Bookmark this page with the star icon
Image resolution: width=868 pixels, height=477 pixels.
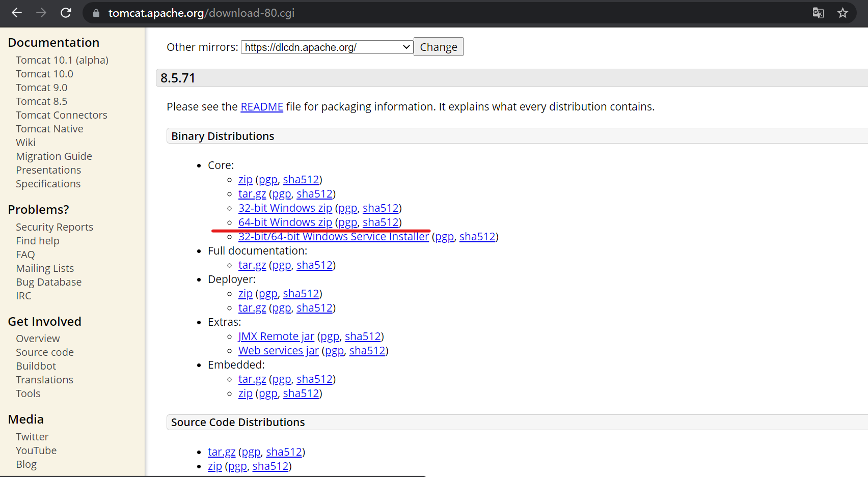843,13
